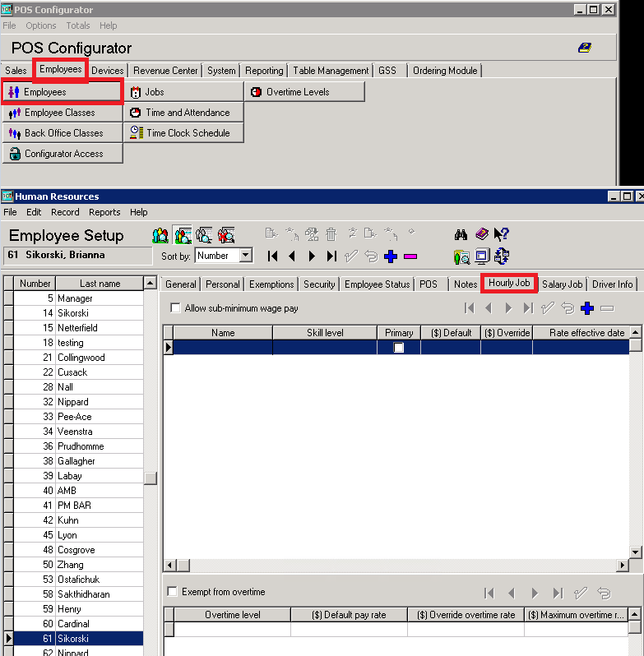The image size is (644, 656).
Task: Check Exempt from overtime box
Action: coord(173,592)
